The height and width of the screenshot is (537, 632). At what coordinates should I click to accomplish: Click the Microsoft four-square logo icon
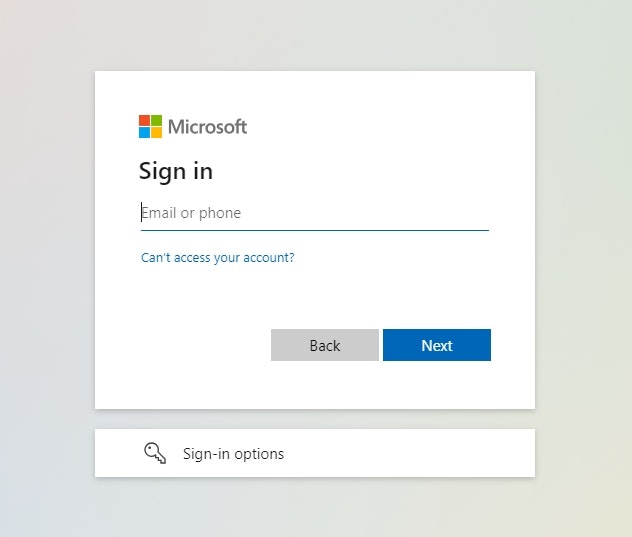point(150,127)
